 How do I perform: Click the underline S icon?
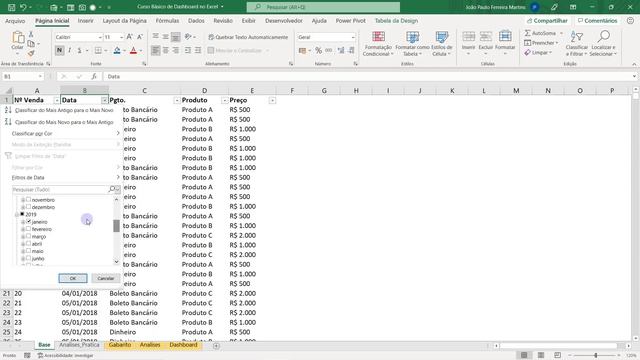click(x=79, y=50)
